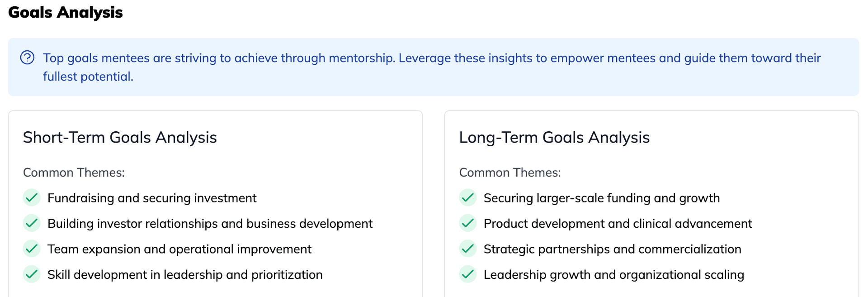Click the checkmark beside Fundraising and securing investment
The height and width of the screenshot is (297, 868).
(32, 198)
